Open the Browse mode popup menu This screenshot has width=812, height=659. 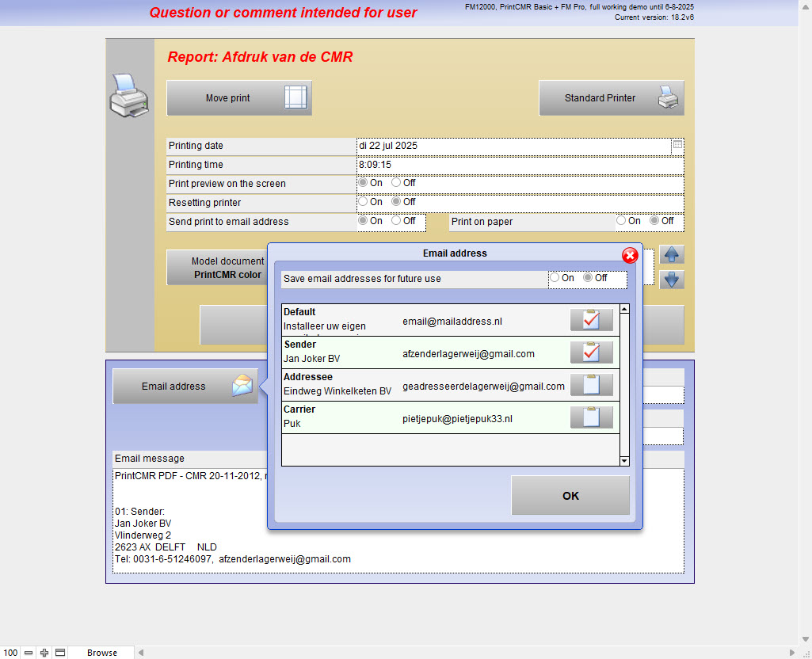(102, 653)
